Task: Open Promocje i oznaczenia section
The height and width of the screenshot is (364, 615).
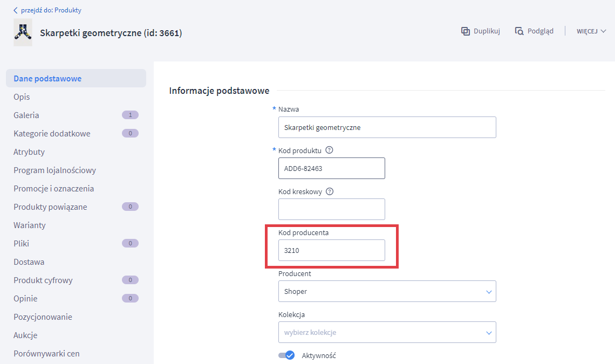Action: tap(54, 189)
